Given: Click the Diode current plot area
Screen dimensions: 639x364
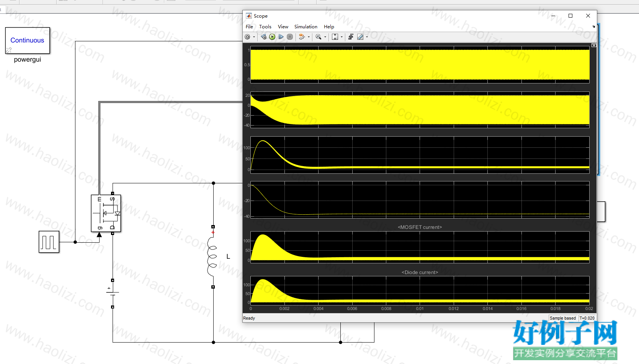Looking at the screenshot, I should point(420,291).
